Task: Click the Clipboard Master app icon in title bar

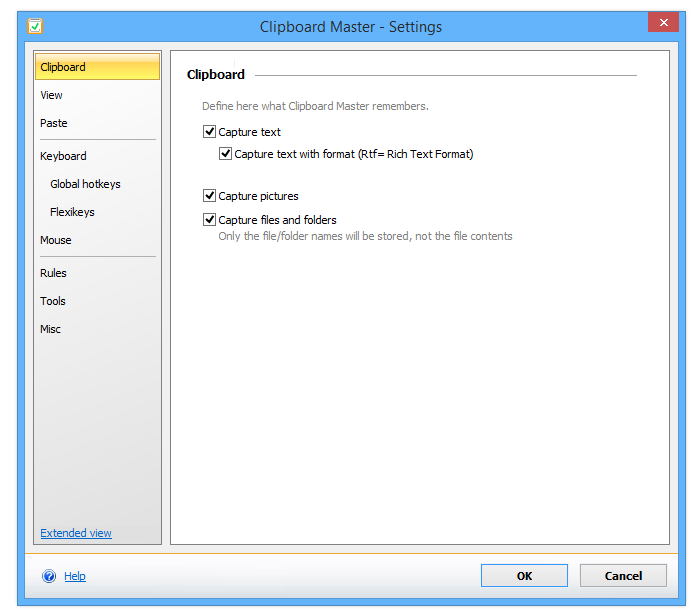Action: [x=35, y=26]
